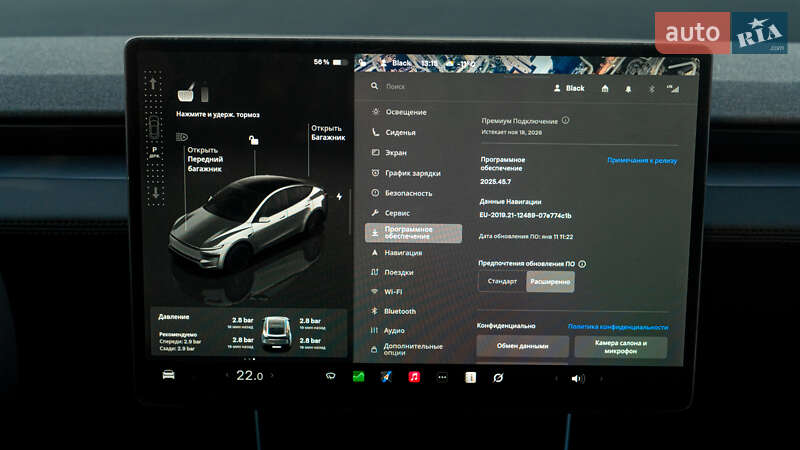The height and width of the screenshot is (450, 800).
Task: Open the Music app icon
Action: 414,377
